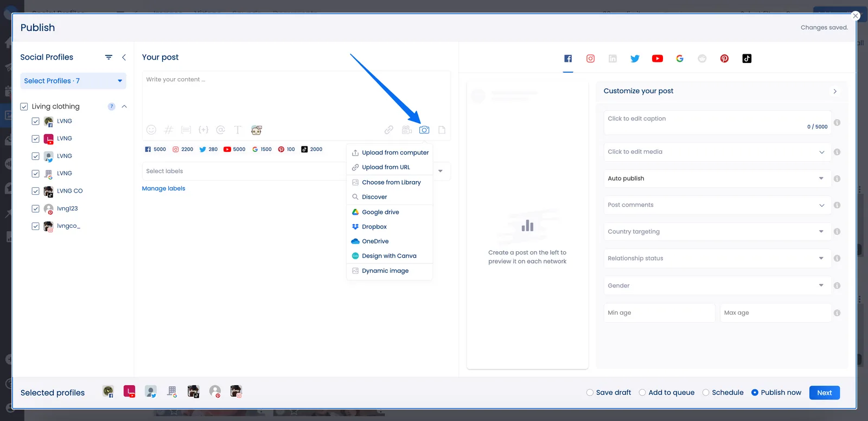Uncheck the YouTube LVNG profile
This screenshot has height=421, width=868.
(x=35, y=139)
